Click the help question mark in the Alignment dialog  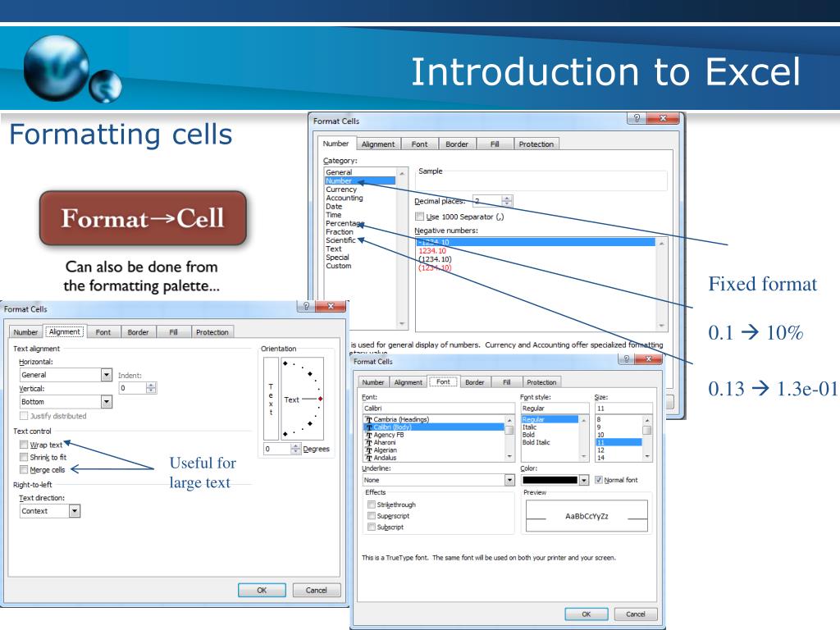(x=306, y=306)
